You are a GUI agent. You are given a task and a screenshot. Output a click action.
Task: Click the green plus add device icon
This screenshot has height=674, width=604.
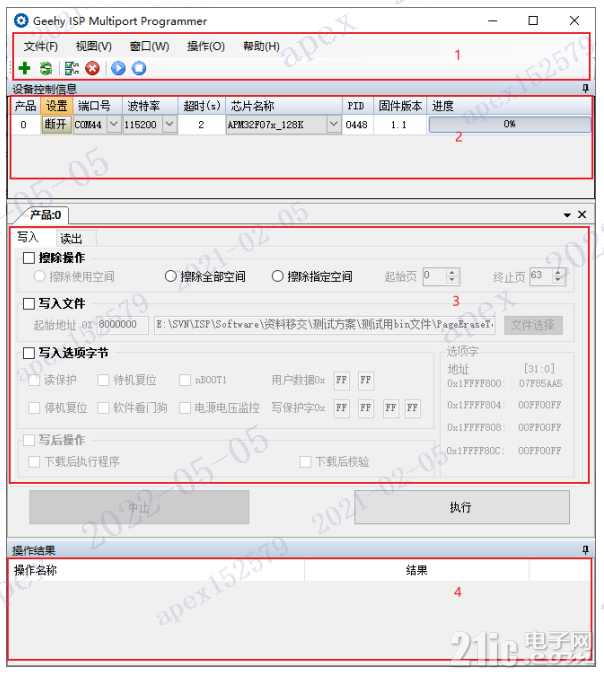[25, 68]
